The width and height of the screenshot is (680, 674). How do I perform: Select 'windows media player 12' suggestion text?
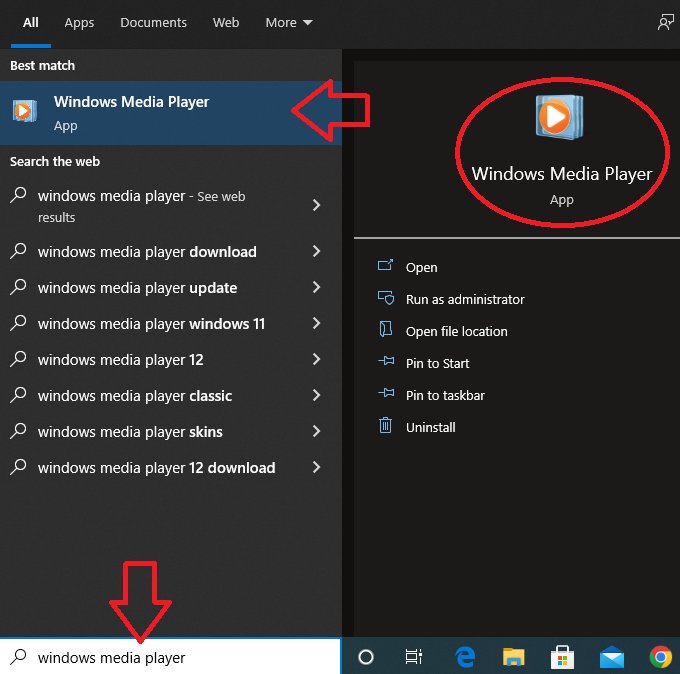pos(121,360)
